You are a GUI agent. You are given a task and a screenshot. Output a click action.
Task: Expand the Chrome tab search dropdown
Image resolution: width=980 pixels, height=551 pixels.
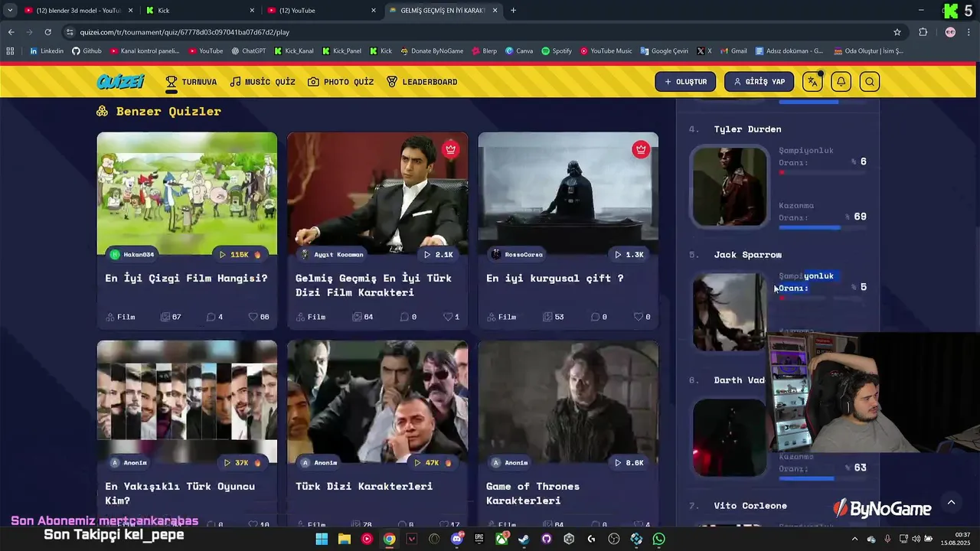10,10
